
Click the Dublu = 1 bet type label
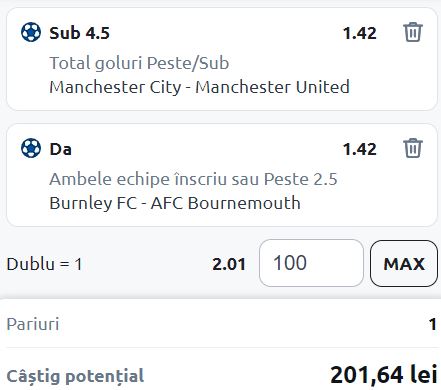(44, 264)
